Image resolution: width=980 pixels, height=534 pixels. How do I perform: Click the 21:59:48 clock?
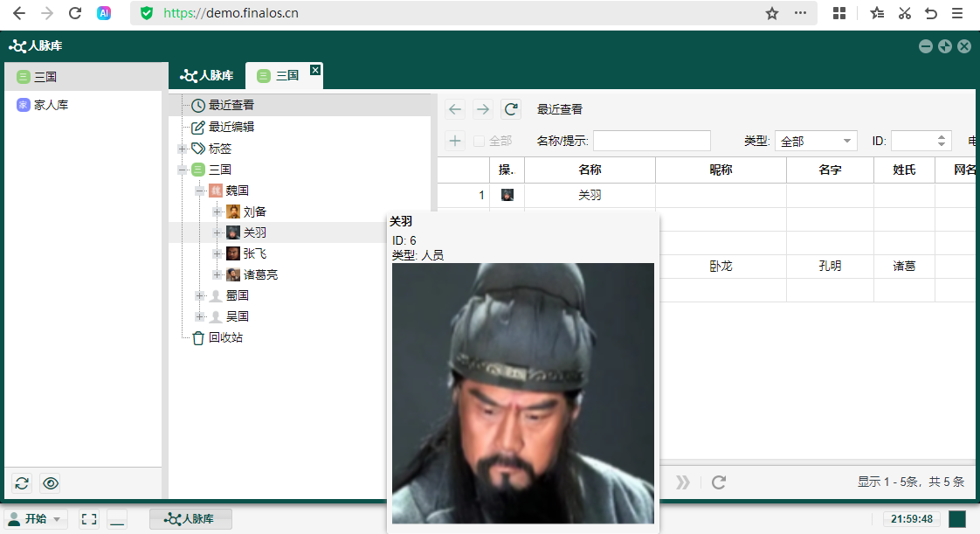click(x=911, y=519)
